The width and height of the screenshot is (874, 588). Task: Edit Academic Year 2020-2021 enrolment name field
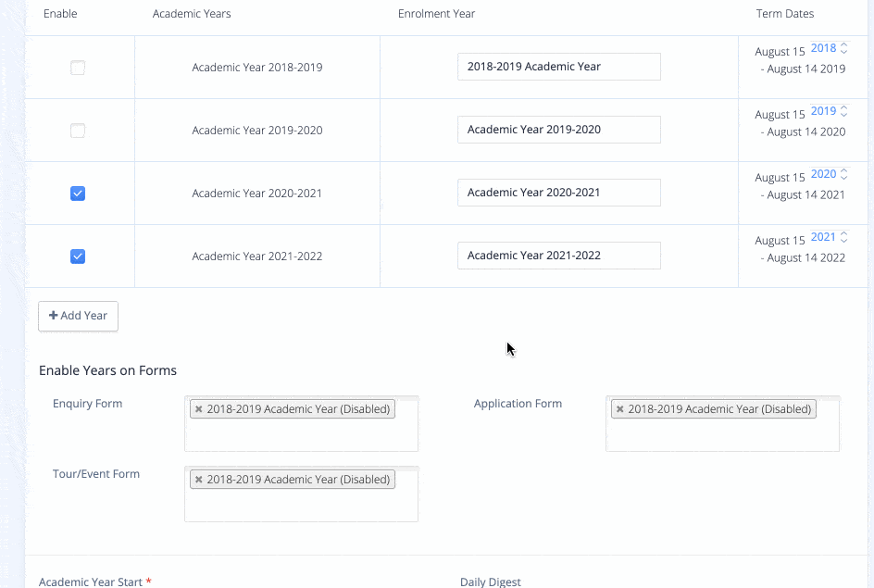pyautogui.click(x=558, y=193)
